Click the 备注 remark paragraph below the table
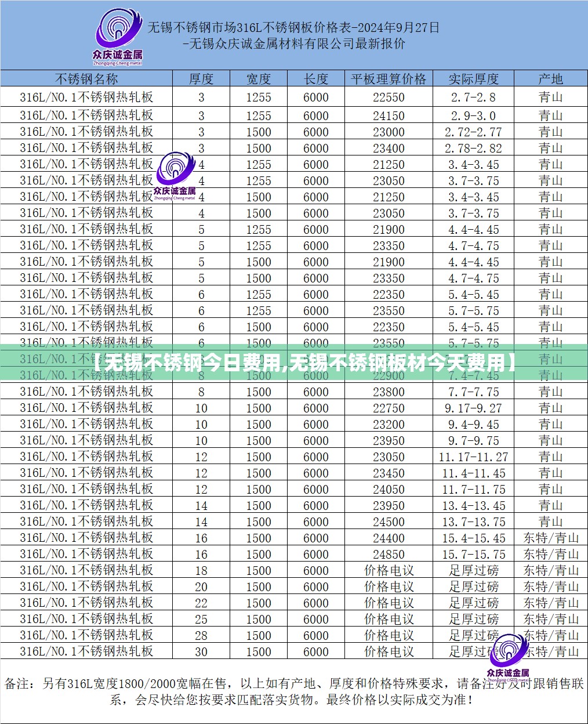 click(x=294, y=691)
